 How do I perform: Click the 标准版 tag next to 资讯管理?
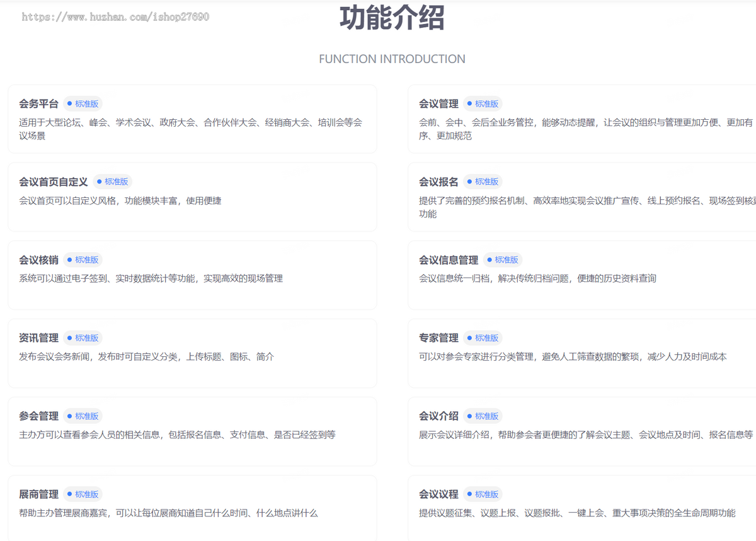tap(83, 338)
